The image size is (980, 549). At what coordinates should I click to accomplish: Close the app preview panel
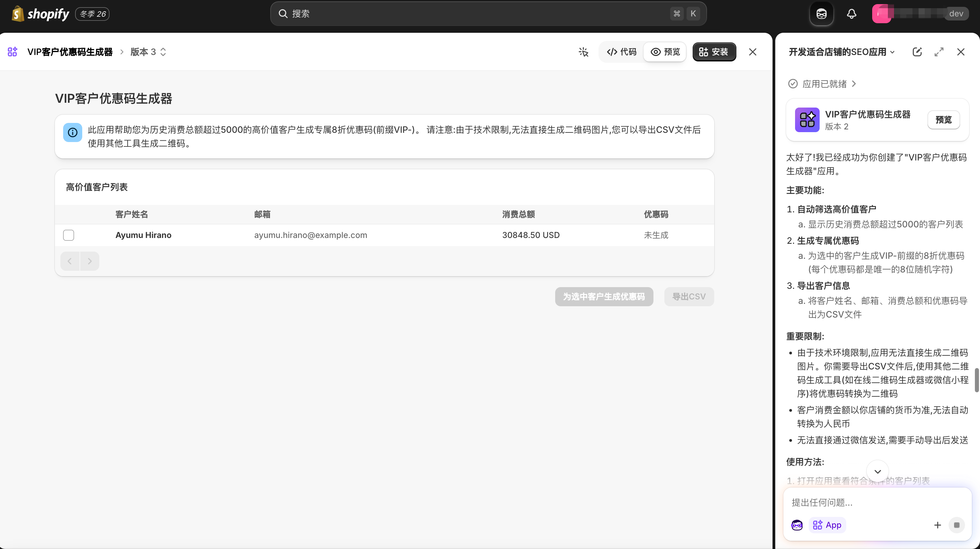pyautogui.click(x=752, y=52)
